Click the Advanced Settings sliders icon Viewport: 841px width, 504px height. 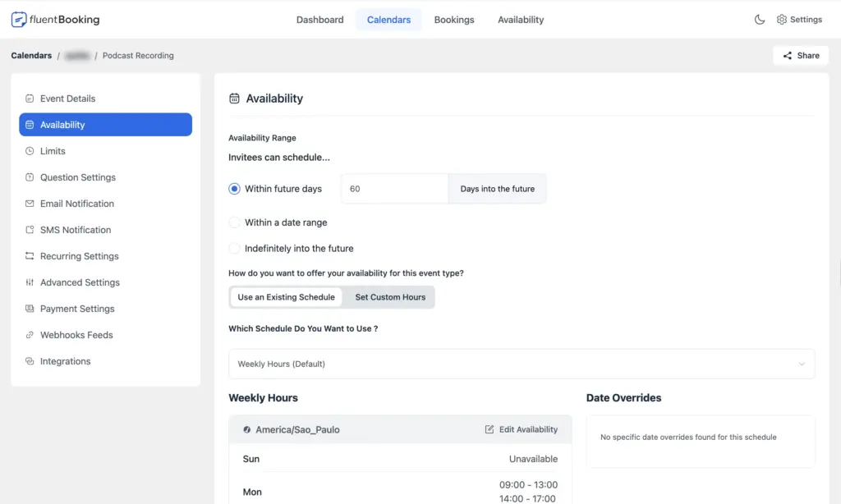(x=30, y=282)
